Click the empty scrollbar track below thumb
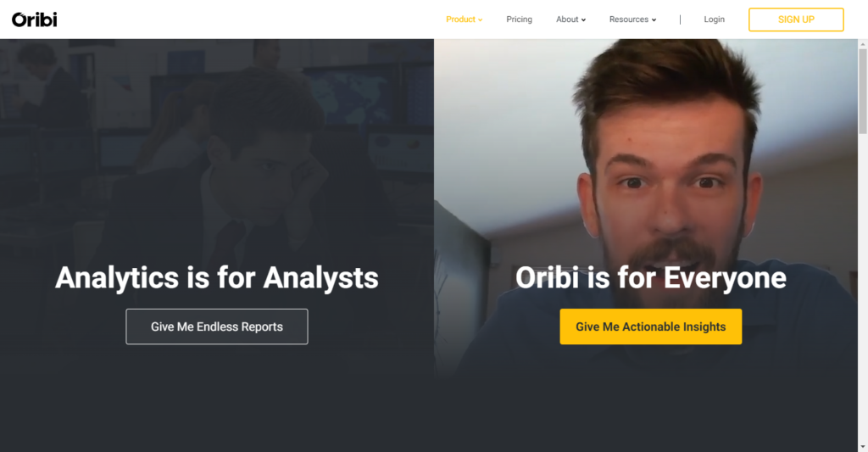The width and height of the screenshot is (868, 452). point(862,288)
